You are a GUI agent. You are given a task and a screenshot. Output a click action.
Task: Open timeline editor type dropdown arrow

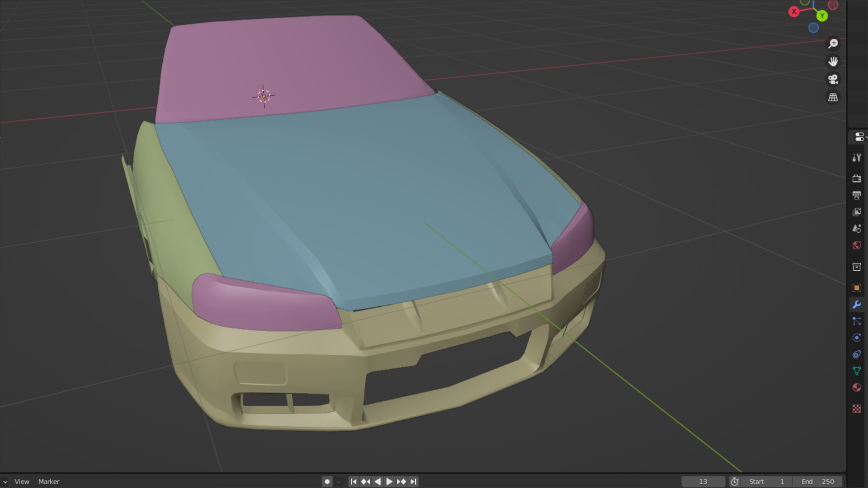coord(5,482)
